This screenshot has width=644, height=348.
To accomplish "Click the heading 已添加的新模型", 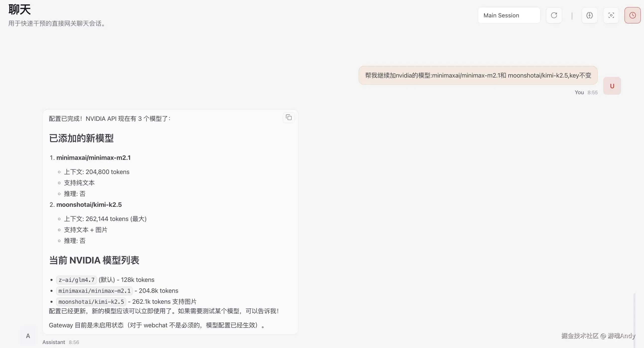I will coord(81,138).
